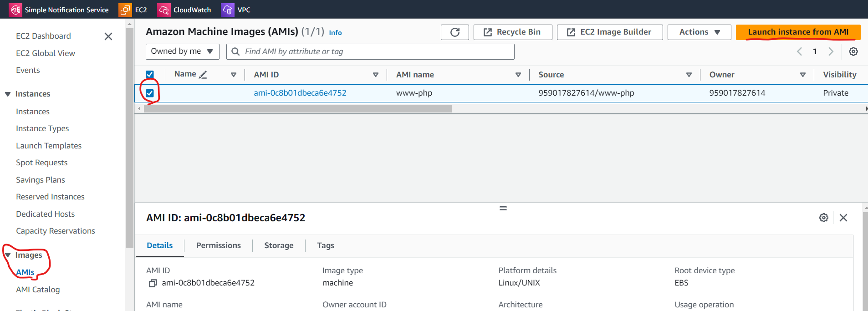This screenshot has height=311, width=868.
Task: Edit the Name column pencil icon
Action: tap(203, 75)
